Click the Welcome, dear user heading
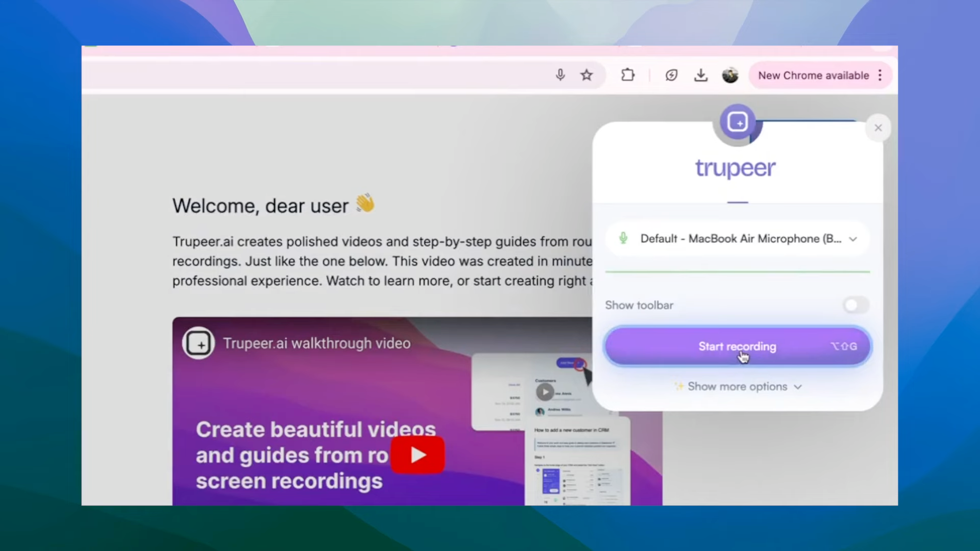 [274, 206]
